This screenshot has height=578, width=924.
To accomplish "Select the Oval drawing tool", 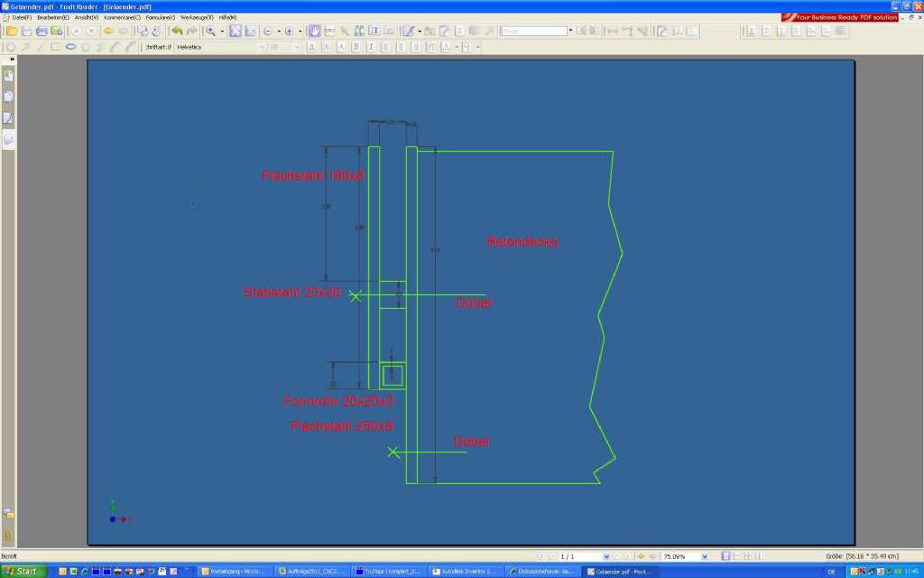I will [x=70, y=47].
